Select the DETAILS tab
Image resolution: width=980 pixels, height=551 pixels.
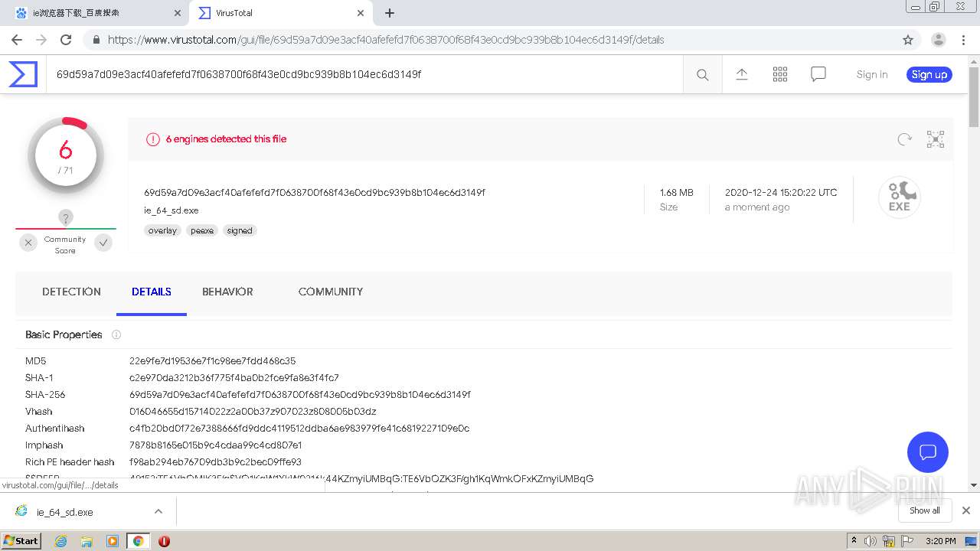152,292
